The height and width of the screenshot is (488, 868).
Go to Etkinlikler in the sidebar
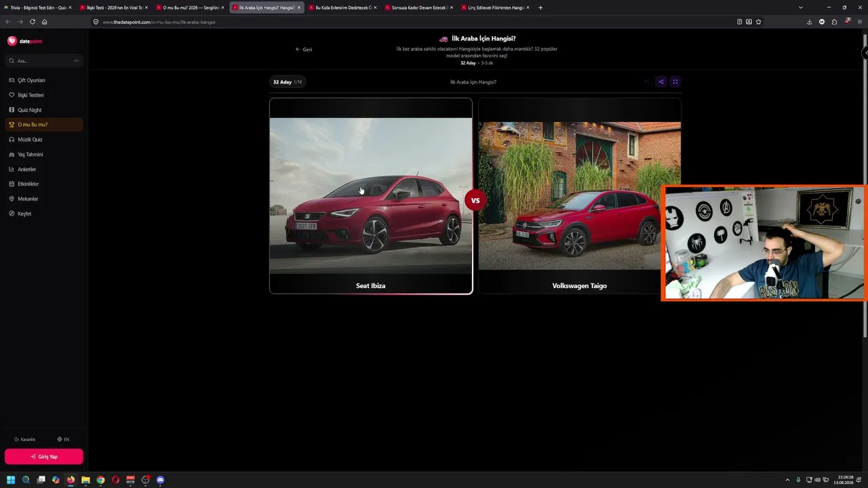(x=44, y=184)
